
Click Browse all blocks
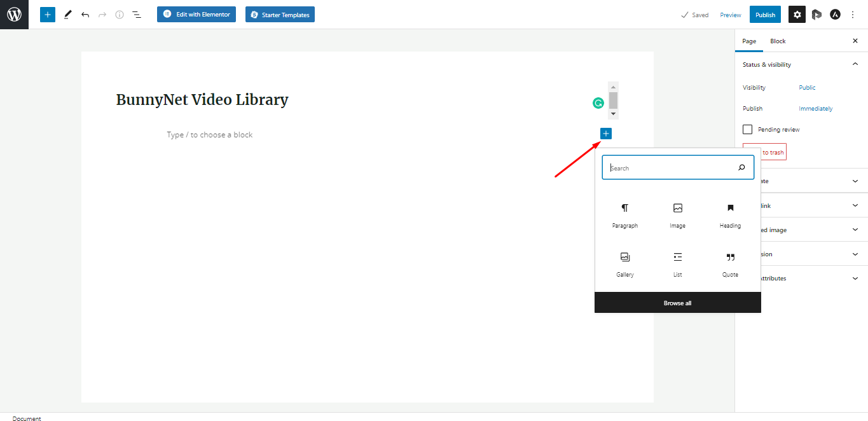tap(677, 303)
